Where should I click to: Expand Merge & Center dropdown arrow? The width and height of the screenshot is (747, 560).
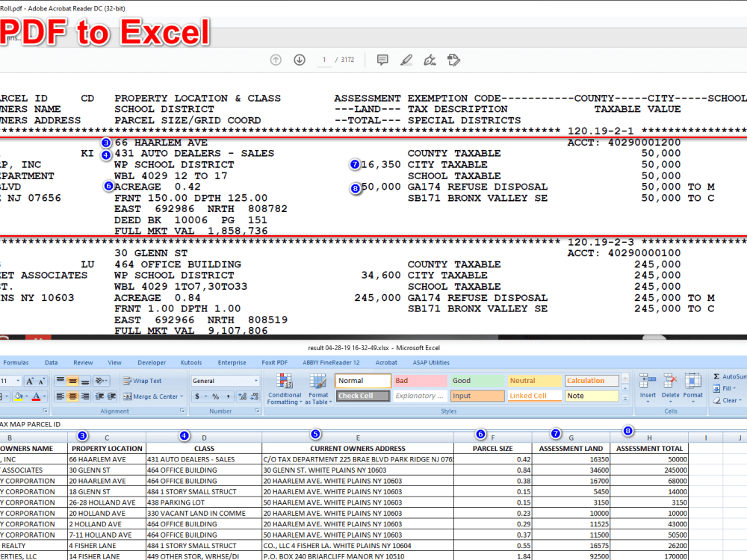click(182, 396)
